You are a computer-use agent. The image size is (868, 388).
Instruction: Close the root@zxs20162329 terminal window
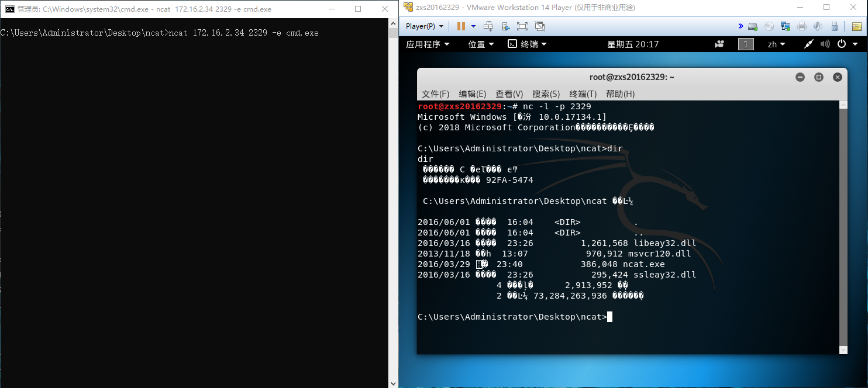838,77
